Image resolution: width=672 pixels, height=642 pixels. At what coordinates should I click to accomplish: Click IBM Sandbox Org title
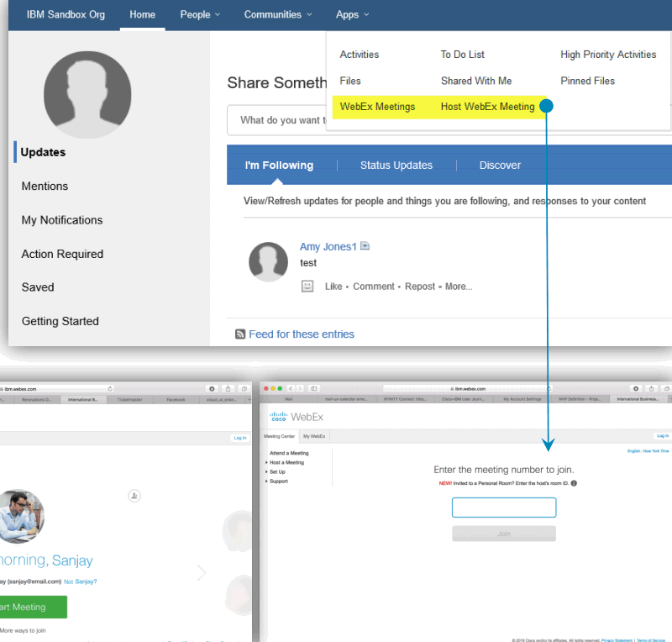pyautogui.click(x=66, y=14)
